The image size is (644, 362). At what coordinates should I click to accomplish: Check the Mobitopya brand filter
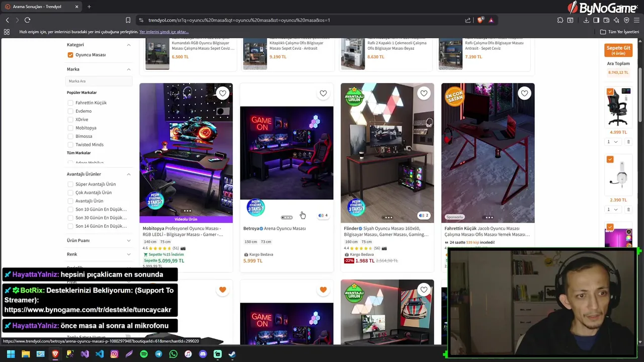pos(70,128)
